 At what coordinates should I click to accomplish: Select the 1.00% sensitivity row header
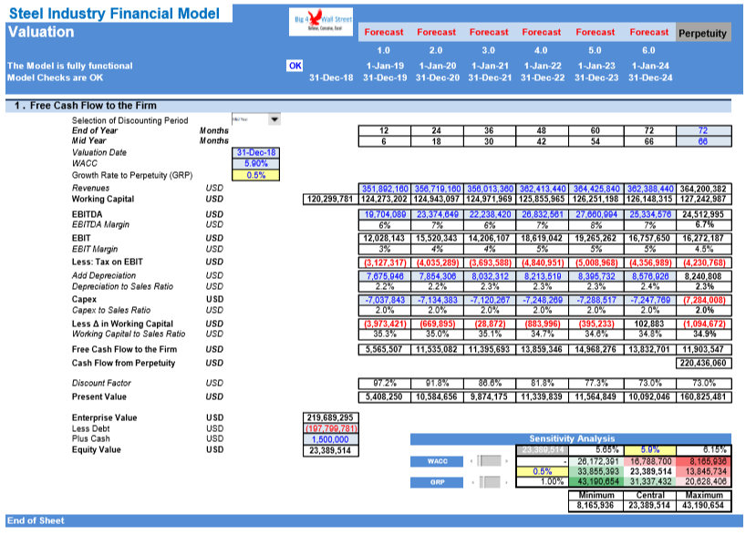pos(543,481)
